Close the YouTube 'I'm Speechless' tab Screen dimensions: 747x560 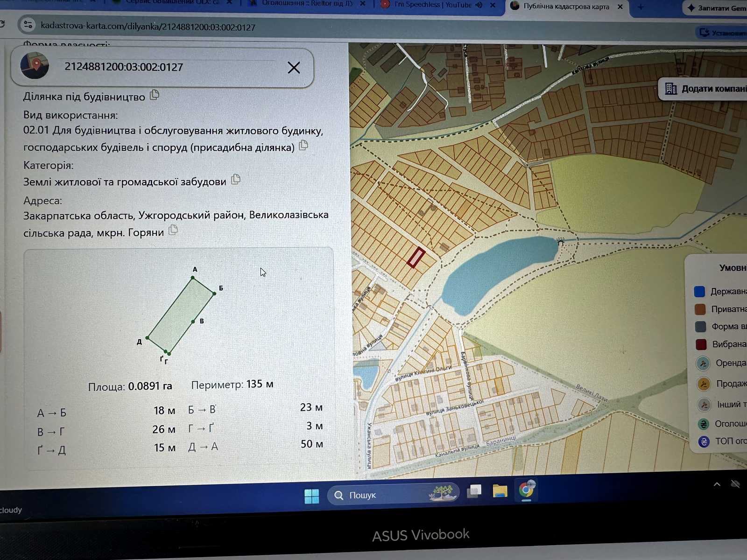(493, 5)
